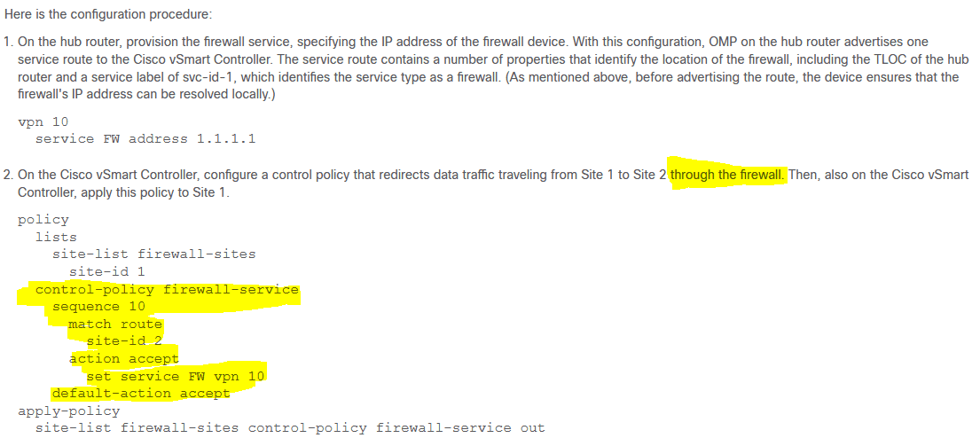The image size is (980, 438).
Task: Select the "service FW address 1.1.1.1" line
Action: [x=145, y=138]
